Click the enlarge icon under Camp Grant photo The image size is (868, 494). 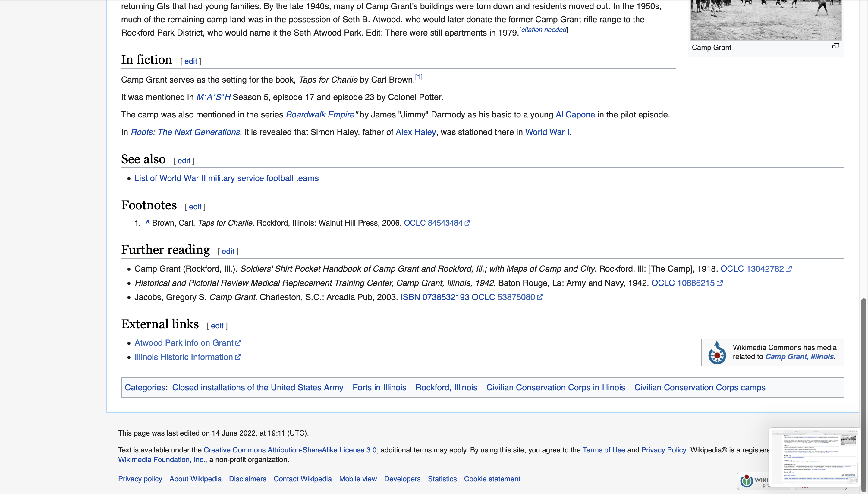(x=835, y=46)
